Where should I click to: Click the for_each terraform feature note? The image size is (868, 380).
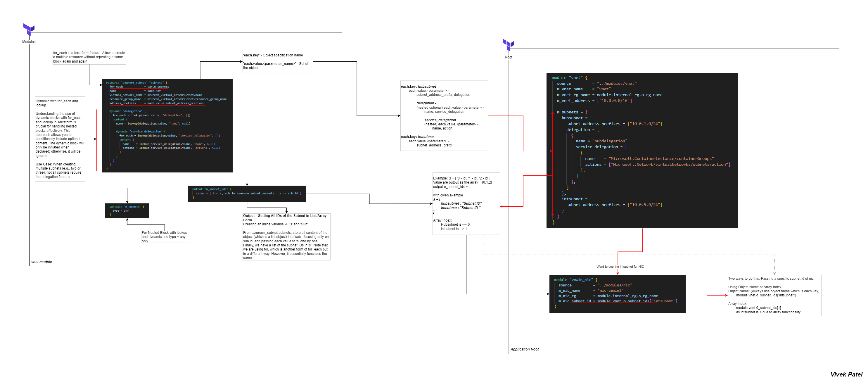(x=89, y=57)
